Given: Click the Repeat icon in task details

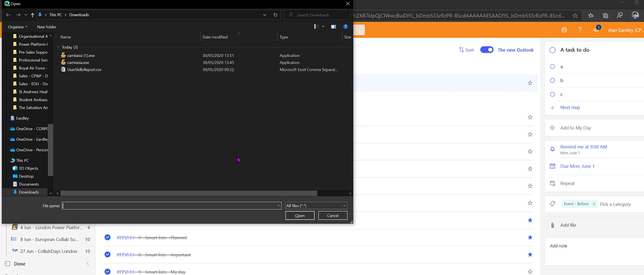Looking at the screenshot, I should 553,183.
